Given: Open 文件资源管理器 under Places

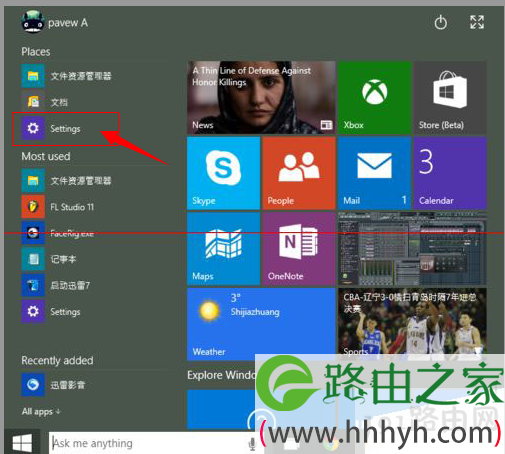Looking at the screenshot, I should point(67,76).
